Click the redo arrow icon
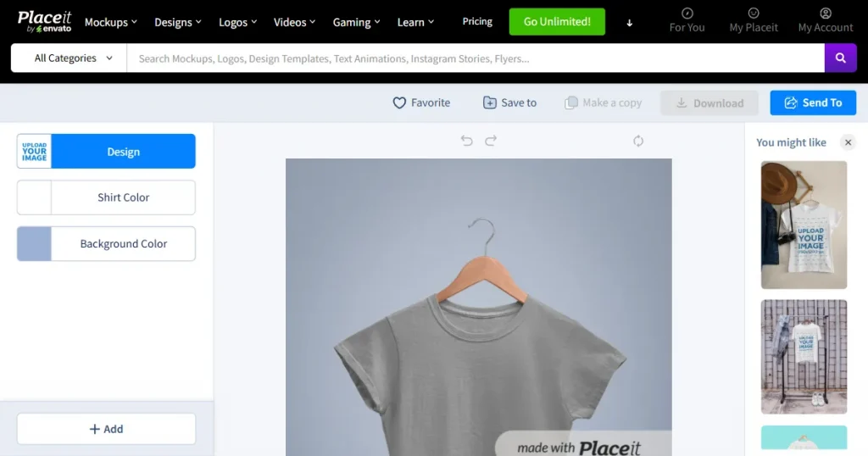Image resolution: width=868 pixels, height=456 pixels. coord(491,141)
